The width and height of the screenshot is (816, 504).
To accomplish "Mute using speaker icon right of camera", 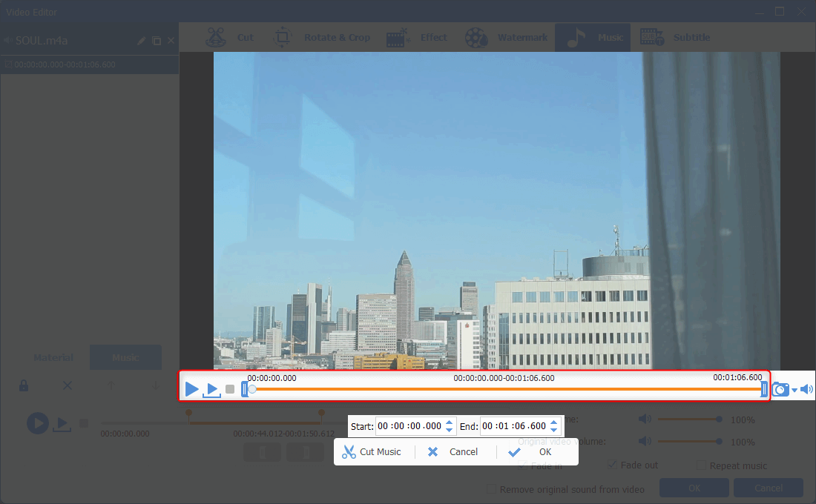I will 806,389.
